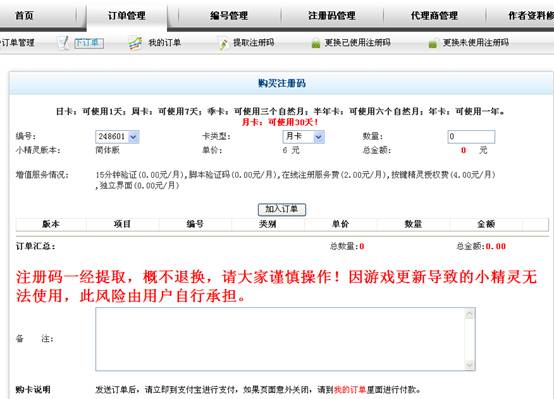The image size is (554, 399).
Task: Click the 更换未使用注册码 green icon
Action: (432, 44)
